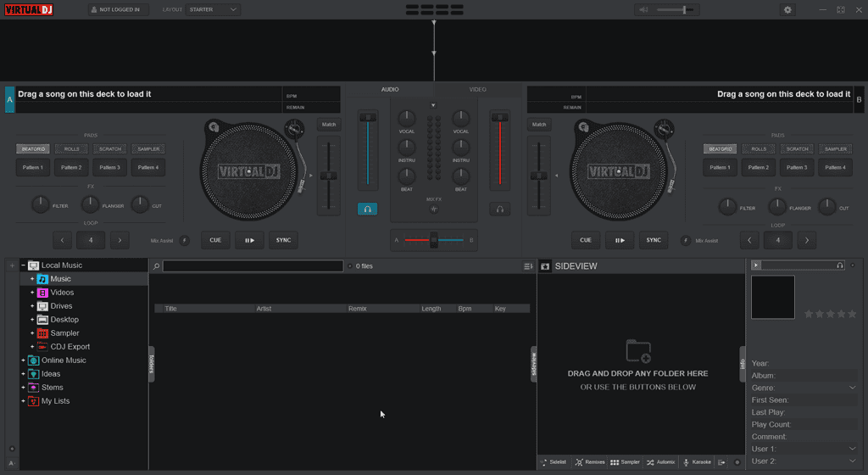
Task: Toggle deck A BEATGRID pad mode
Action: (x=33, y=149)
